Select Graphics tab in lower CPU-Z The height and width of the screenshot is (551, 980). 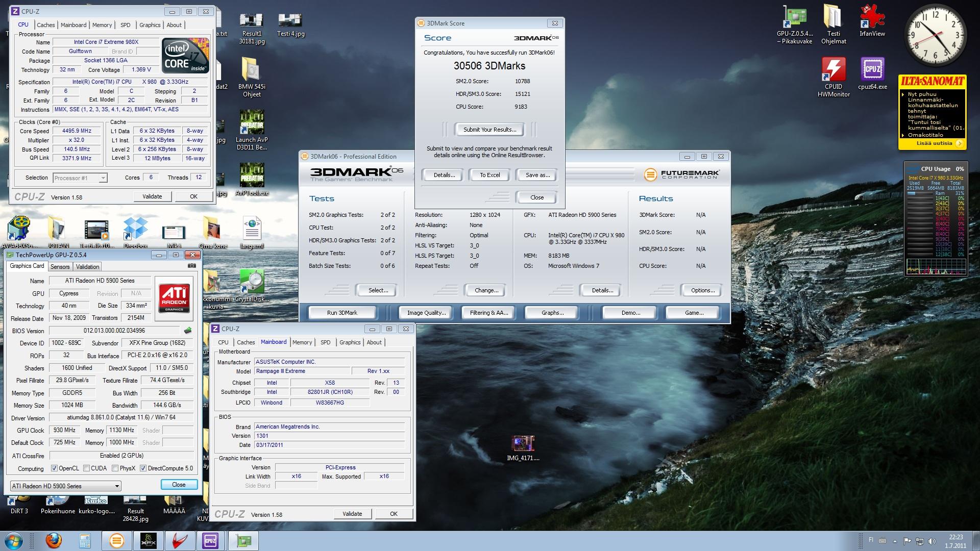pos(350,342)
